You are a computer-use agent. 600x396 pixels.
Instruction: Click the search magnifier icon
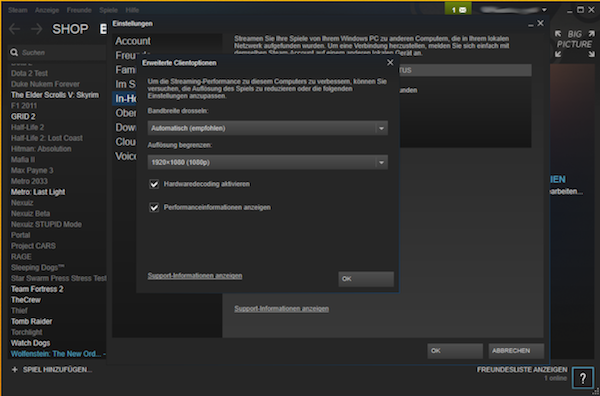click(14, 52)
